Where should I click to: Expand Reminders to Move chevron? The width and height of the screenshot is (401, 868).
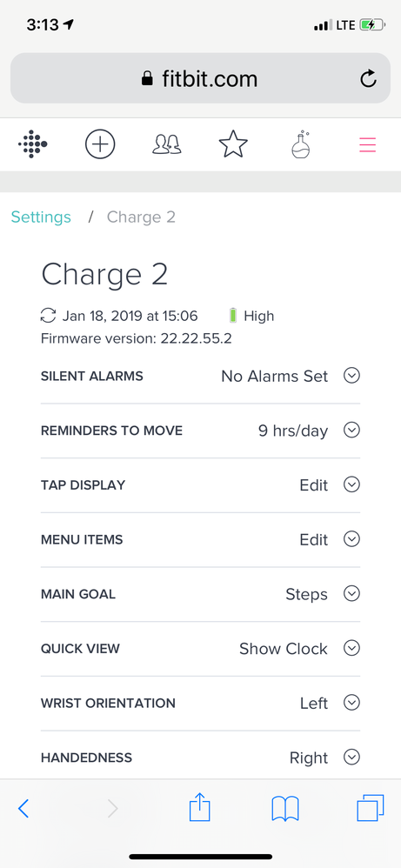(x=351, y=431)
